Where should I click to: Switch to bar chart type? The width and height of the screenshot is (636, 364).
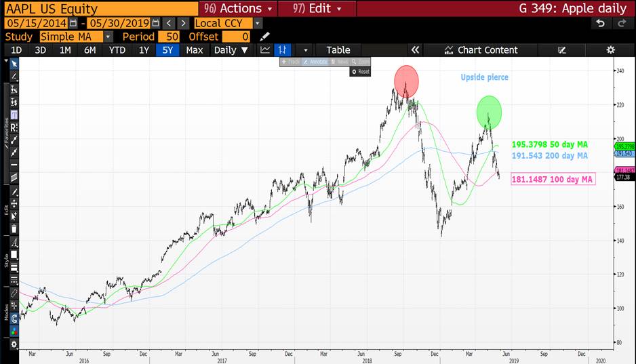tap(282, 50)
